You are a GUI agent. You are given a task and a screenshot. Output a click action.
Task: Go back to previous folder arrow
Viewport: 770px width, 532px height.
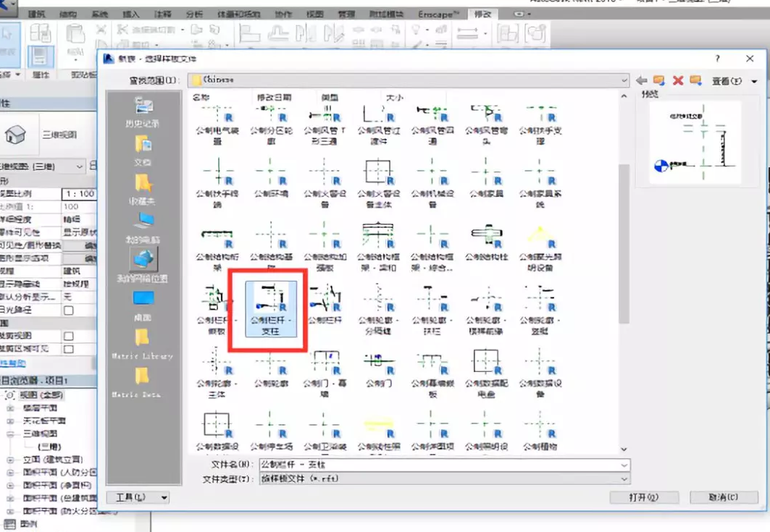641,80
